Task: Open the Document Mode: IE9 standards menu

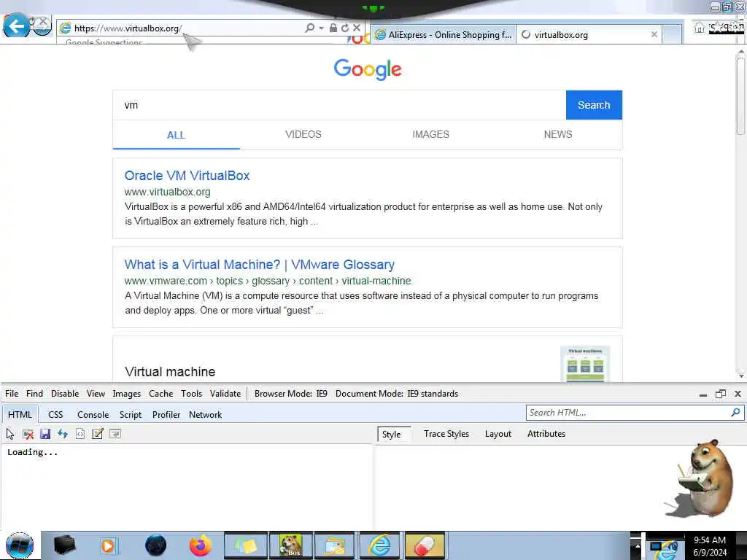Action: (x=397, y=394)
